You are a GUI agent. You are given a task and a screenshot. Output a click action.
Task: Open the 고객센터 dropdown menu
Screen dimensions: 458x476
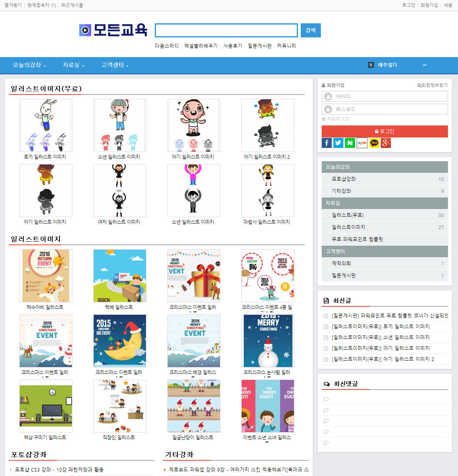point(115,65)
